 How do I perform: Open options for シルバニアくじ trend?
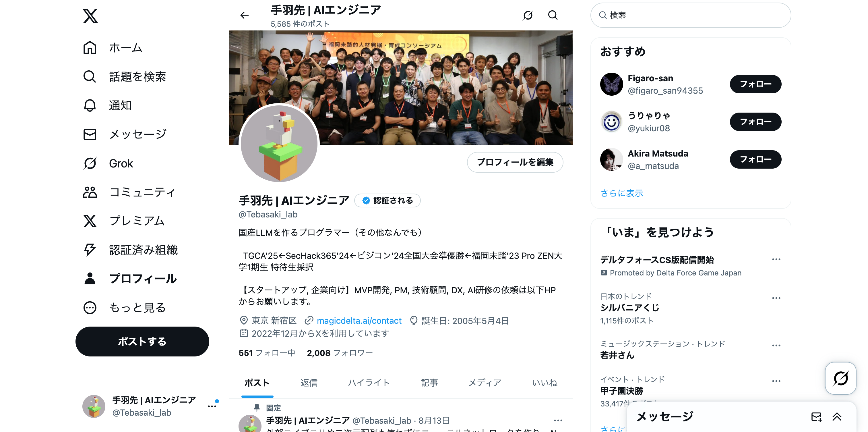(776, 298)
